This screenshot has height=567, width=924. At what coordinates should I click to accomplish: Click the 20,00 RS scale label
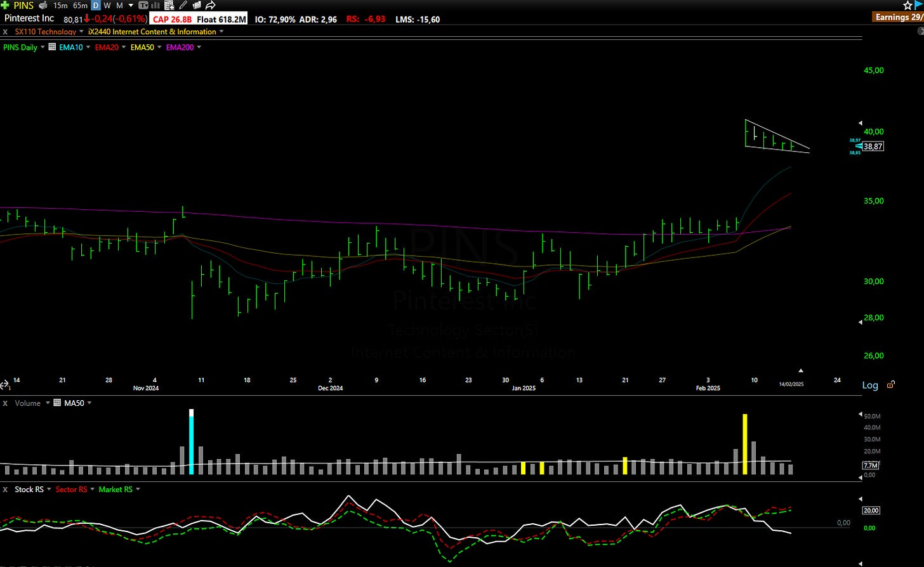coord(870,510)
